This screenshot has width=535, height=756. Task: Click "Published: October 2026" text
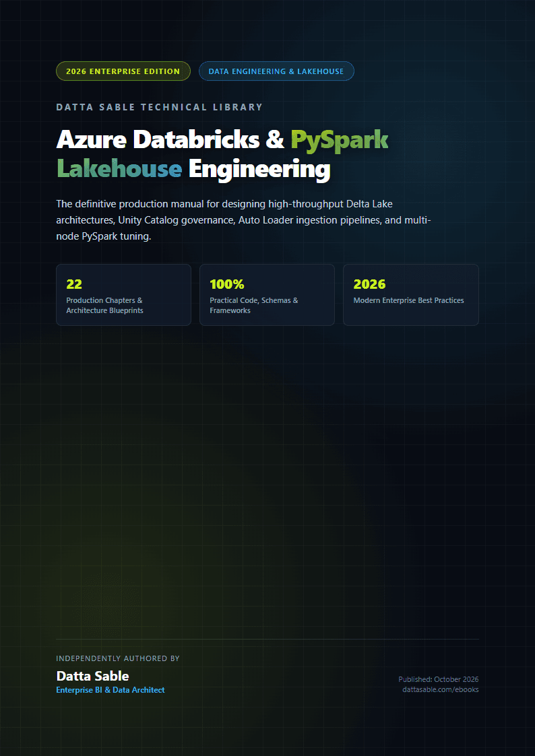coord(439,679)
